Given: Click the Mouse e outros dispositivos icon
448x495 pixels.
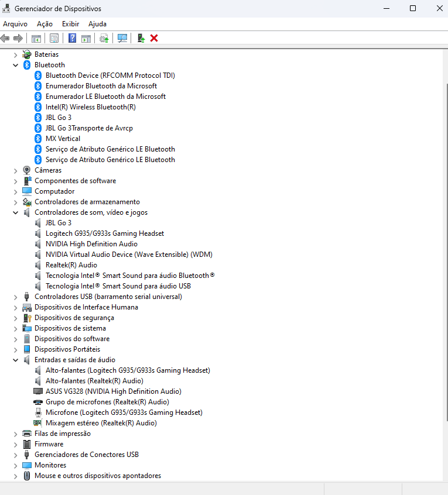Looking at the screenshot, I should (27, 476).
